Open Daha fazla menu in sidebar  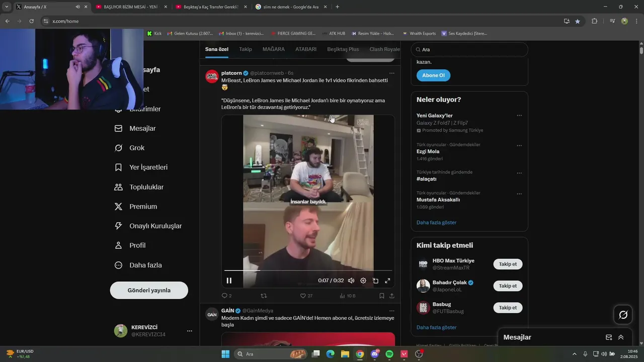tap(139, 265)
